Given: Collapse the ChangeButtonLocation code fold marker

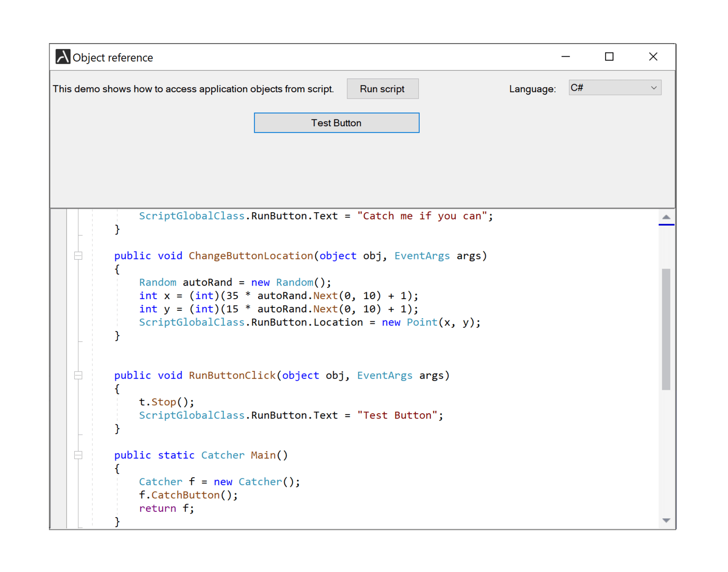Looking at the screenshot, I should (78, 255).
